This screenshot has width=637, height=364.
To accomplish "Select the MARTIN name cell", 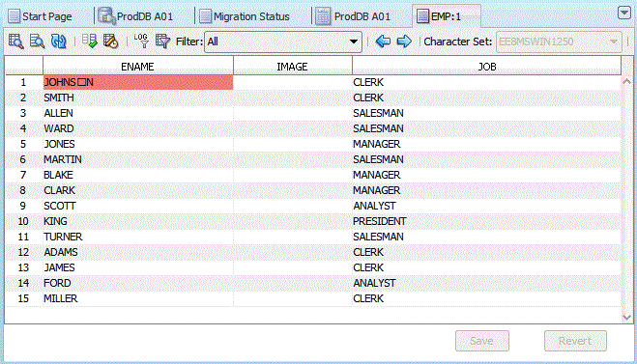I will point(138,159).
